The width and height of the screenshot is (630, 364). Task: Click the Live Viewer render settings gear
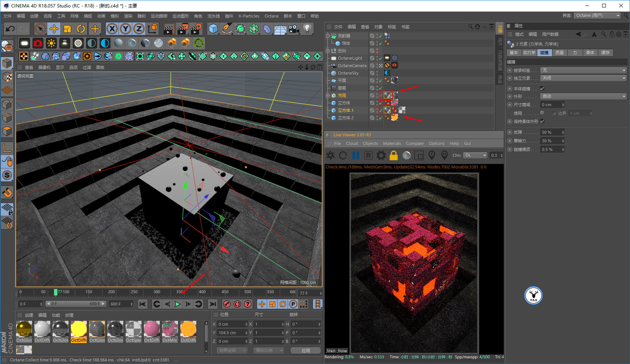(x=381, y=155)
